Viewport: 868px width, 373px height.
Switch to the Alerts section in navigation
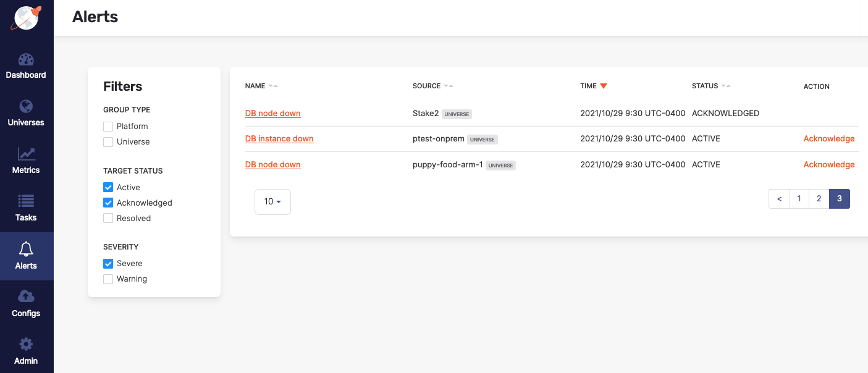click(x=26, y=257)
